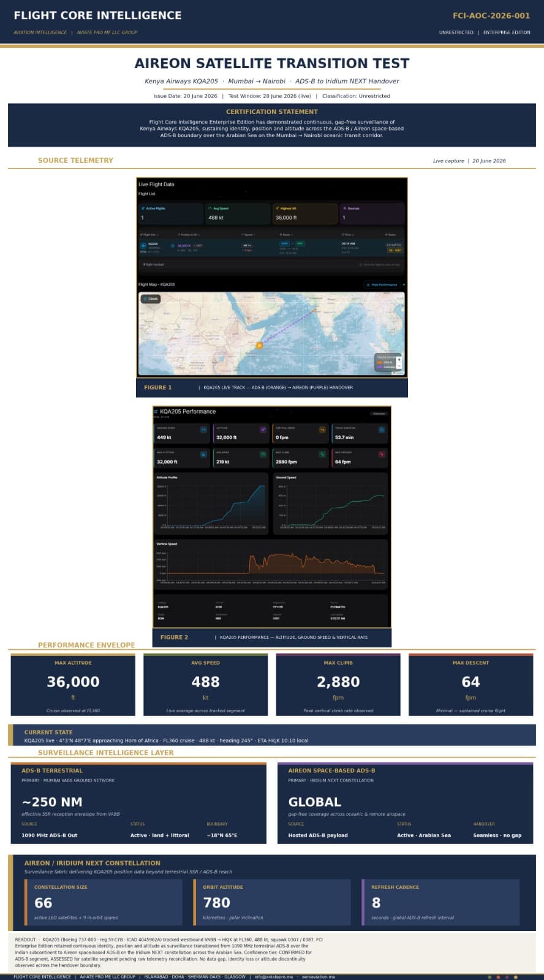Click the Avg Speed 219 kt card icon
This screenshot has width=544, height=980.
point(263,454)
